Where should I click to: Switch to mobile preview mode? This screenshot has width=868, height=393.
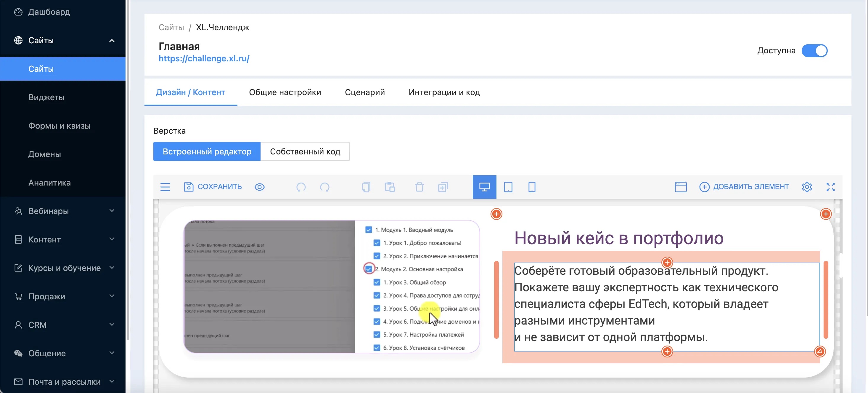tap(532, 186)
